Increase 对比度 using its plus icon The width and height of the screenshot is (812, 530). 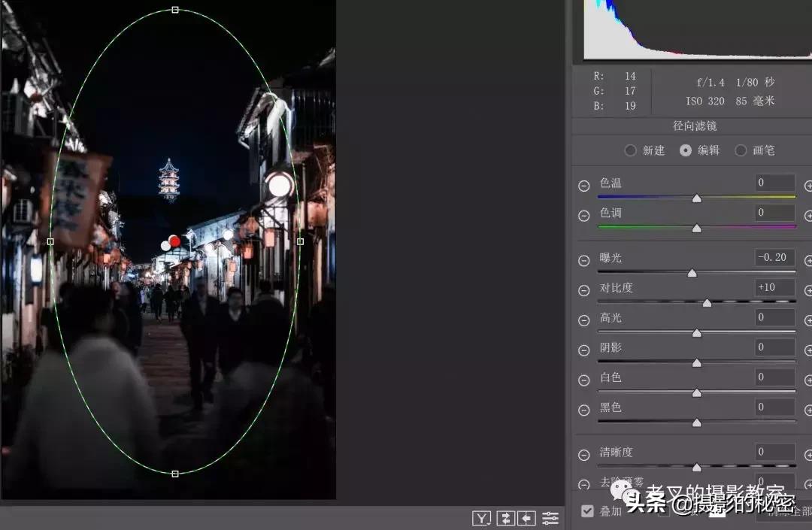pyautogui.click(x=808, y=289)
